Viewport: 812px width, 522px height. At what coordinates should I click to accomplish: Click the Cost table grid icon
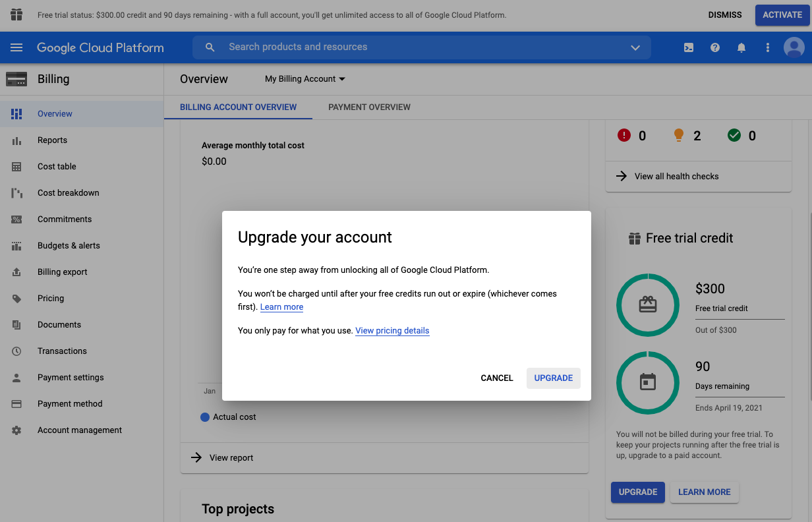coord(16,167)
